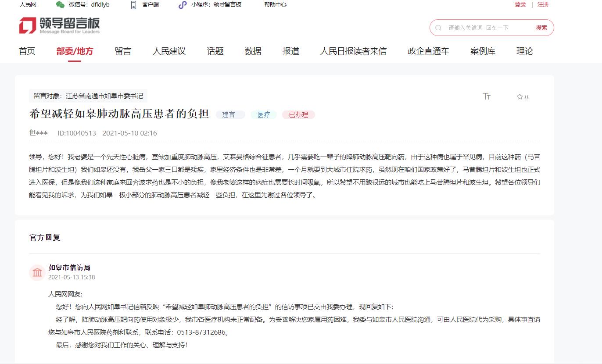Click the 如皋市信访局 agency avatar icon

tap(37, 272)
